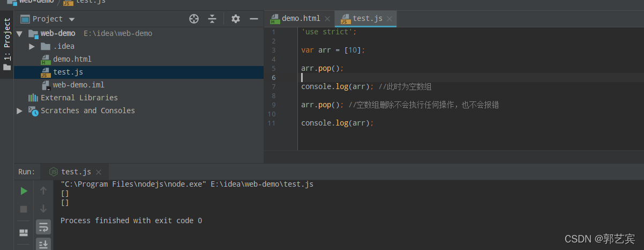Viewport: 644px width, 250px height.
Task: Close the test.js editor tab
Action: 390,19
